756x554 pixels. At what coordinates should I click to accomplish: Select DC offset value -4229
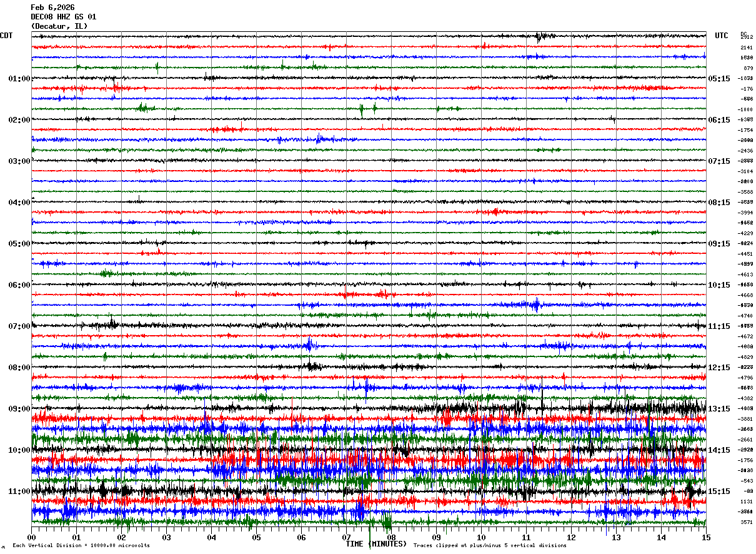coord(745,233)
